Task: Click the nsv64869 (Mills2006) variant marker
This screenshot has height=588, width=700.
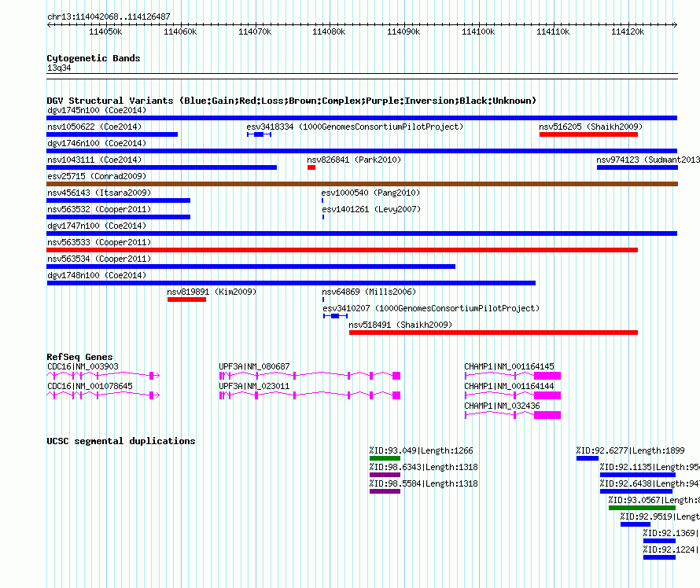Action: coord(323,300)
